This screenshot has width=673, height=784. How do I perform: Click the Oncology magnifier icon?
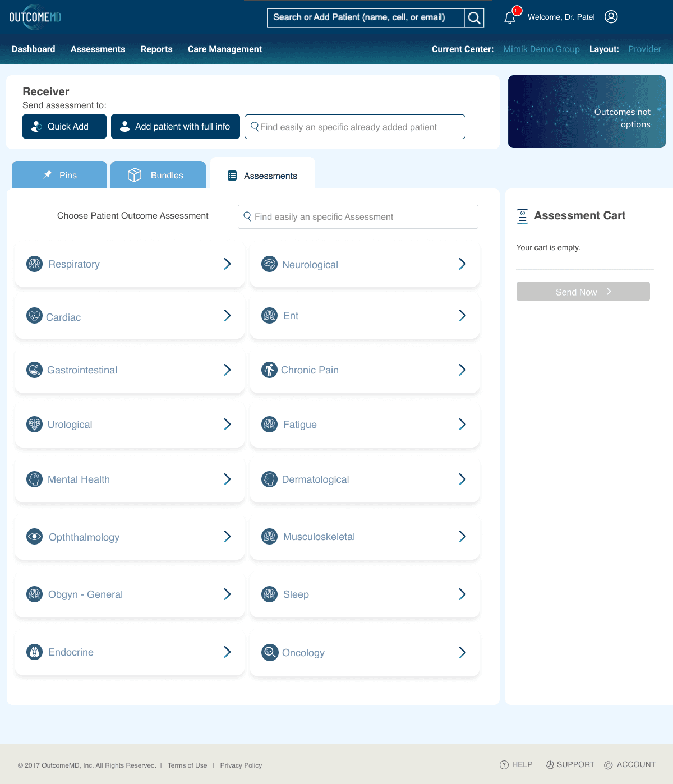point(270,652)
